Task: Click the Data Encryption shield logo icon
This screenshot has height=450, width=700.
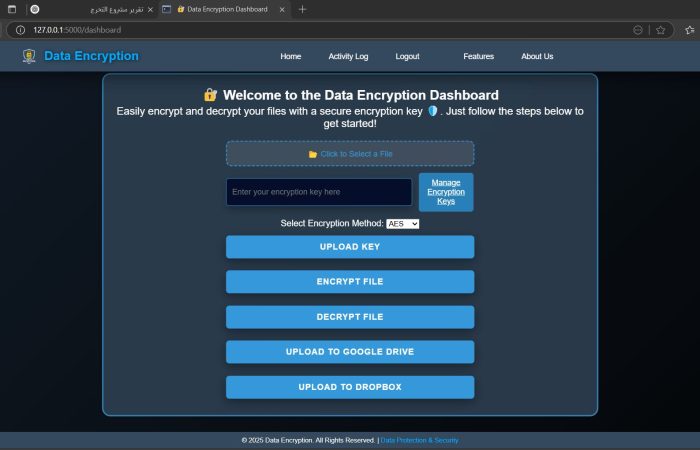Action: pyautogui.click(x=29, y=56)
